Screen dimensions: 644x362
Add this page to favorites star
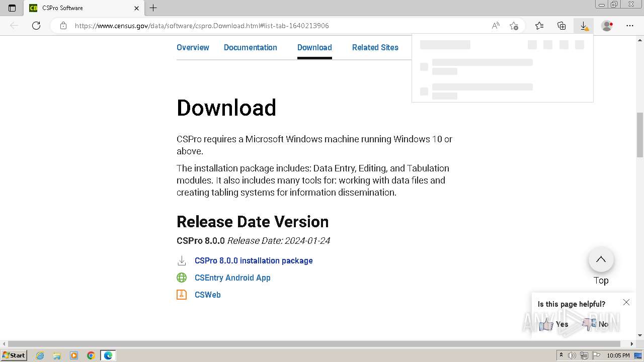point(514,26)
